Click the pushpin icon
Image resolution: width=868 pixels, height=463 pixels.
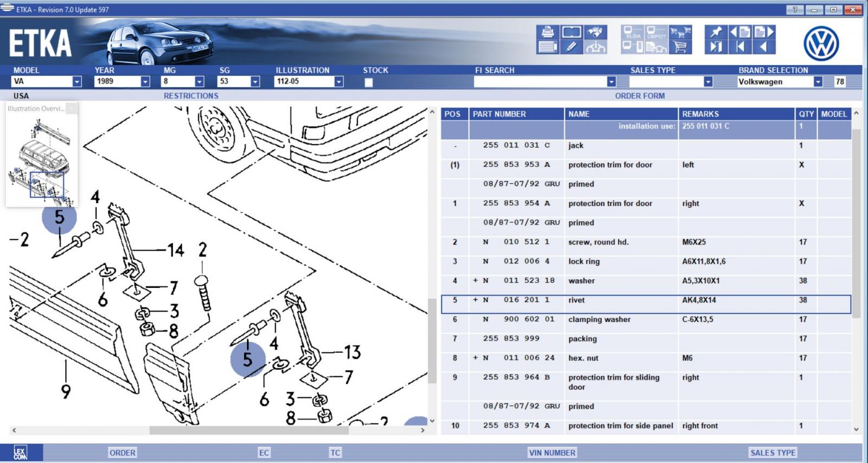point(716,32)
